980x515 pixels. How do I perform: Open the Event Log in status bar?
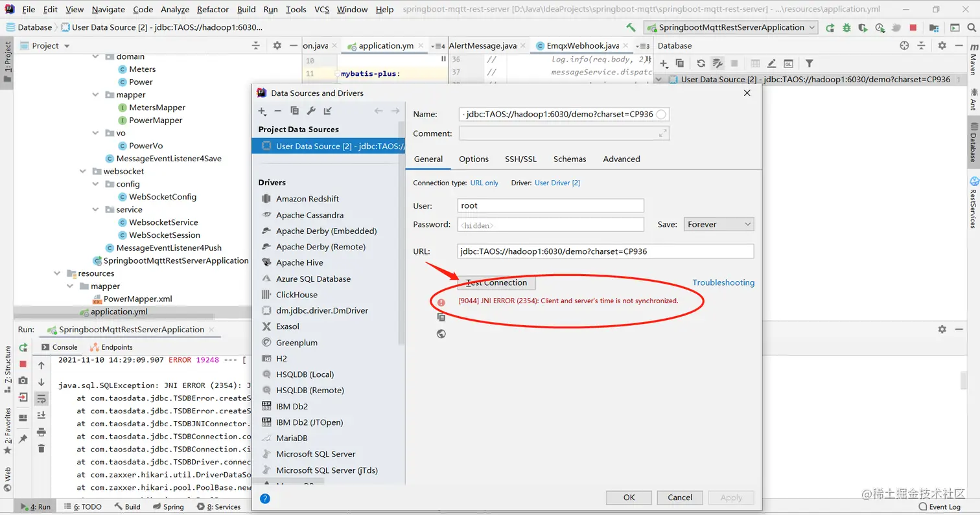pos(940,507)
